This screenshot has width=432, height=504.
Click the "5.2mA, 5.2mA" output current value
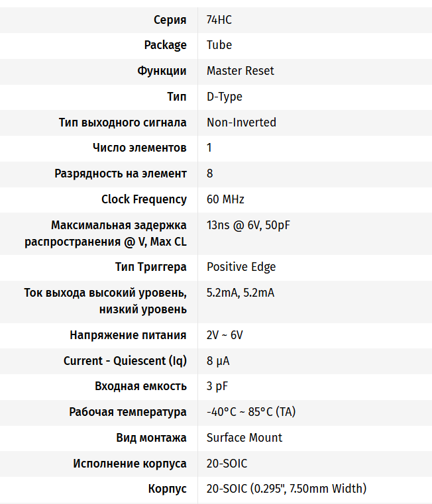(x=240, y=293)
